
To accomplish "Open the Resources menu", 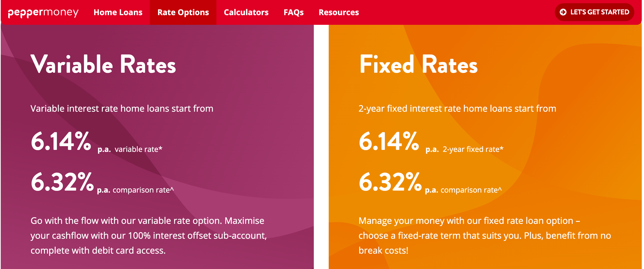I will point(339,12).
